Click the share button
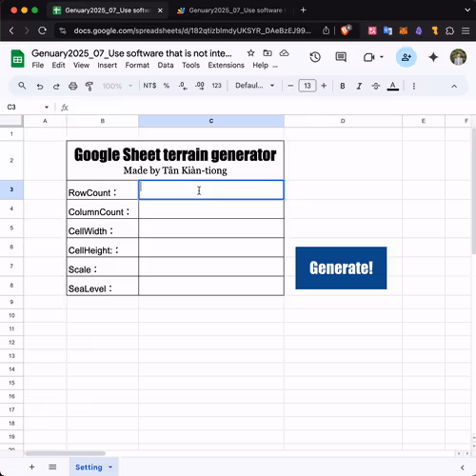The width and height of the screenshot is (476, 476). pos(407,57)
